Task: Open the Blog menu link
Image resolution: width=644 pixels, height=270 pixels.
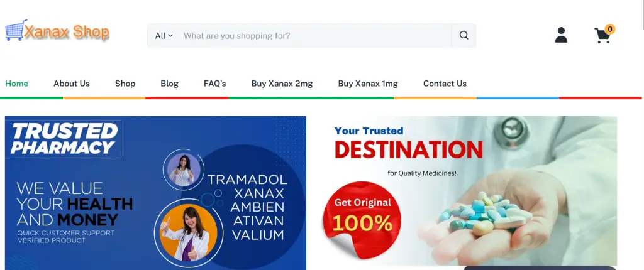Action: tap(169, 84)
